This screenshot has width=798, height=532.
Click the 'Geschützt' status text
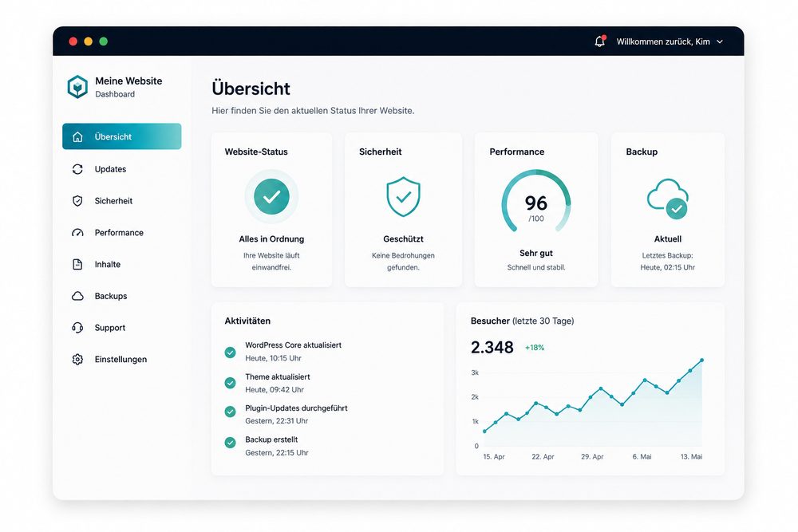[403, 239]
